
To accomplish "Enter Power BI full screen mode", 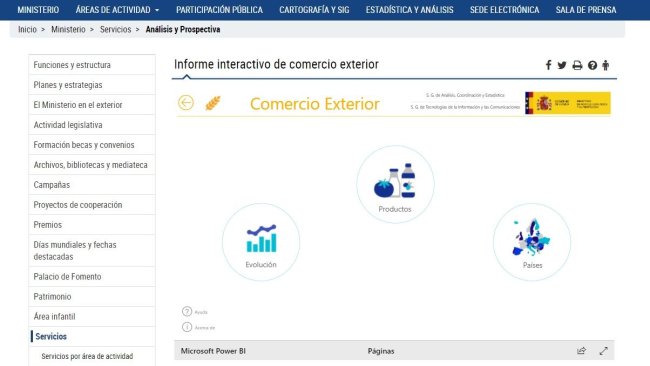I will 604,351.
